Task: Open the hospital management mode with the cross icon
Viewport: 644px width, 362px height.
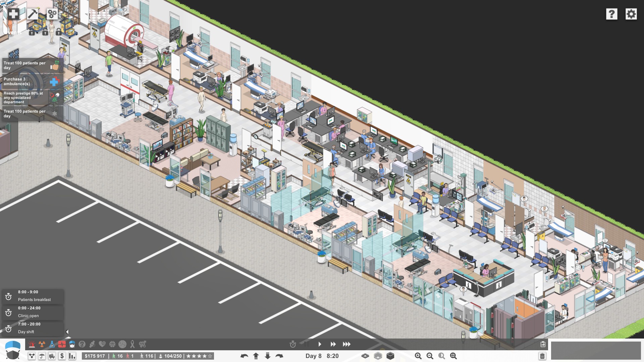Action: [x=13, y=14]
